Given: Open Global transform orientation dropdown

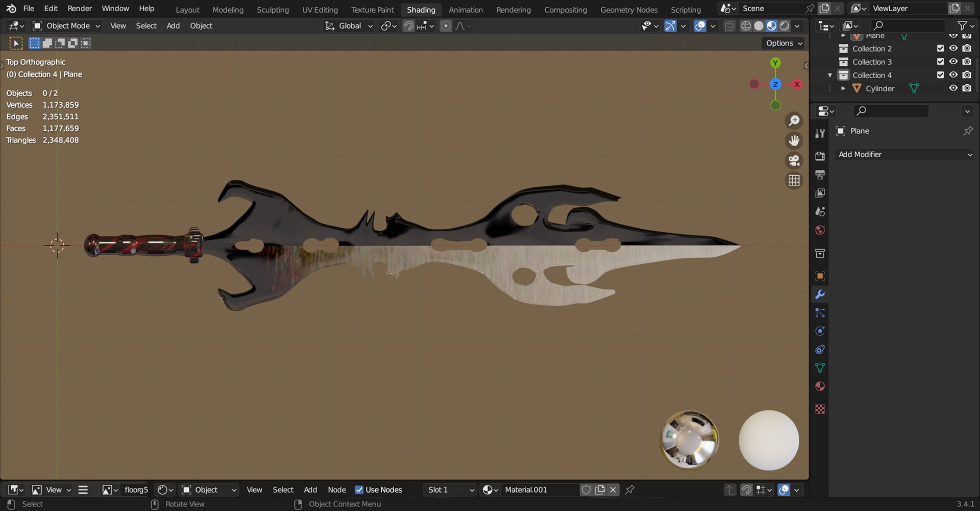Looking at the screenshot, I should coord(349,26).
